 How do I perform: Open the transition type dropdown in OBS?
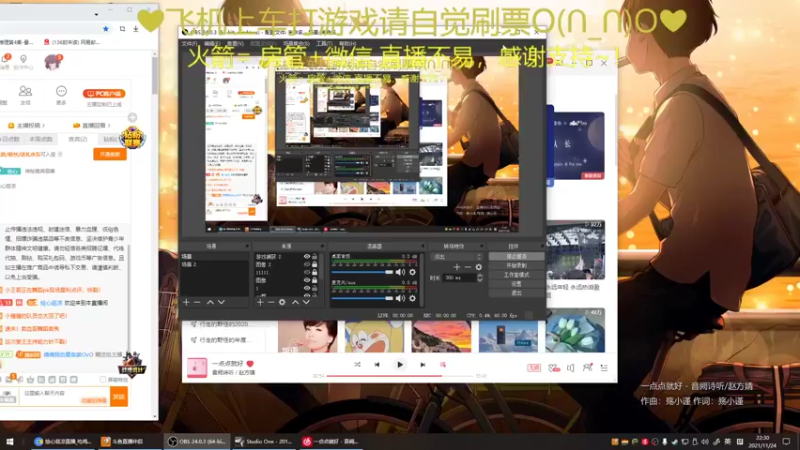point(456,257)
